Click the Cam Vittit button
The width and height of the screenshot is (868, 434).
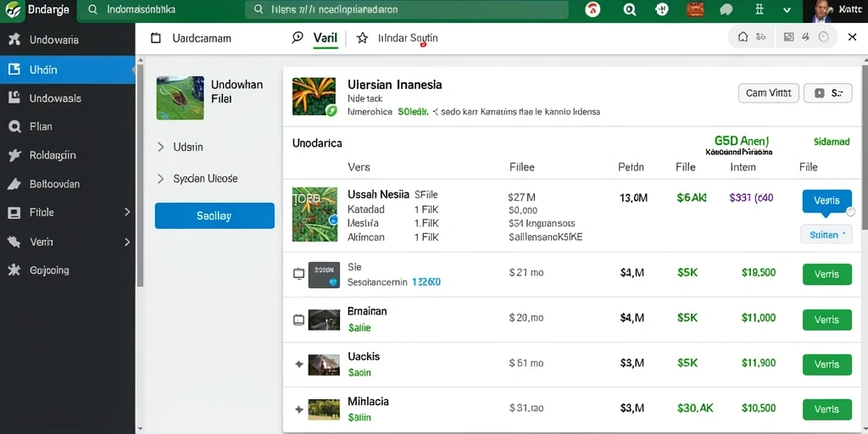pos(768,93)
